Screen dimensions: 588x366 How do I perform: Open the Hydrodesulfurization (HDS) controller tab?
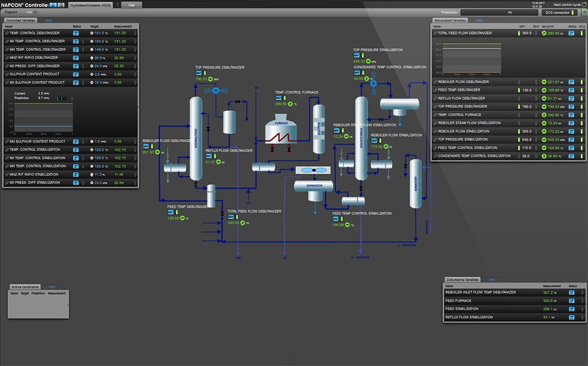click(91, 4)
